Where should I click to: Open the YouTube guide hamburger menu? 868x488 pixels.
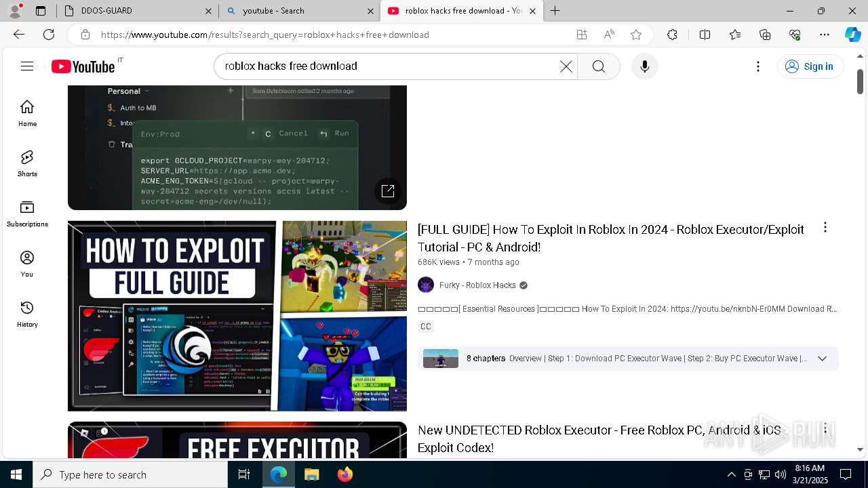(x=27, y=66)
